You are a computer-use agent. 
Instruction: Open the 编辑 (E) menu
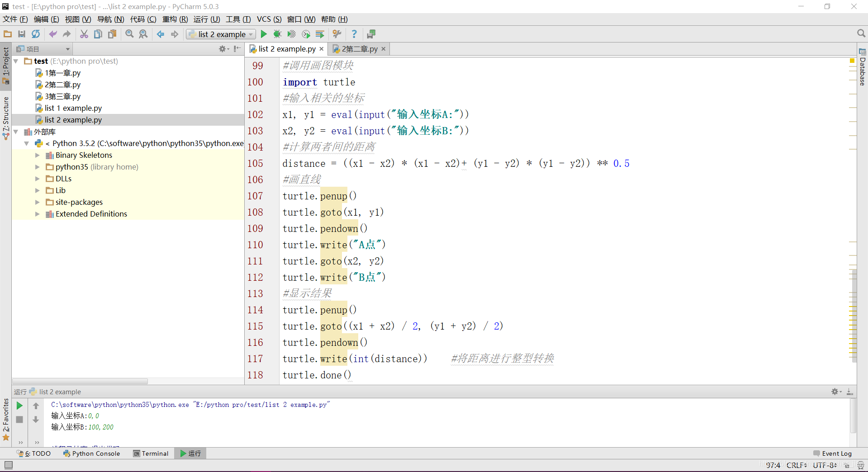click(46, 19)
